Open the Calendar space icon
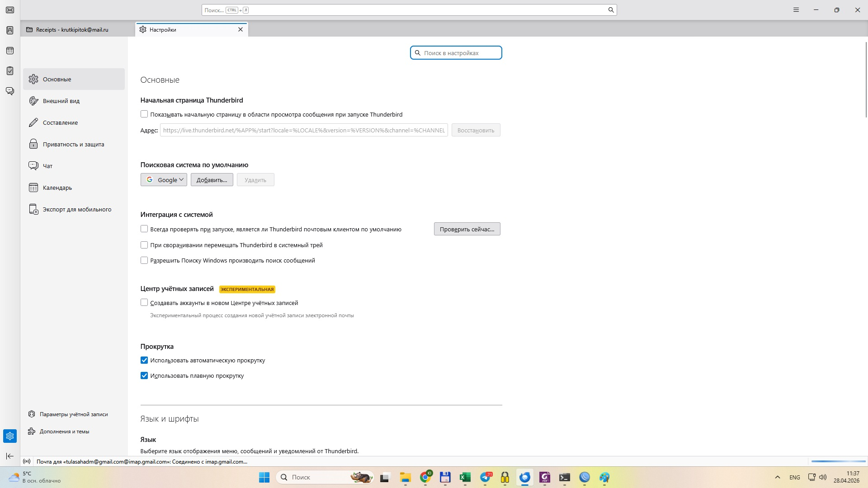 [x=10, y=51]
